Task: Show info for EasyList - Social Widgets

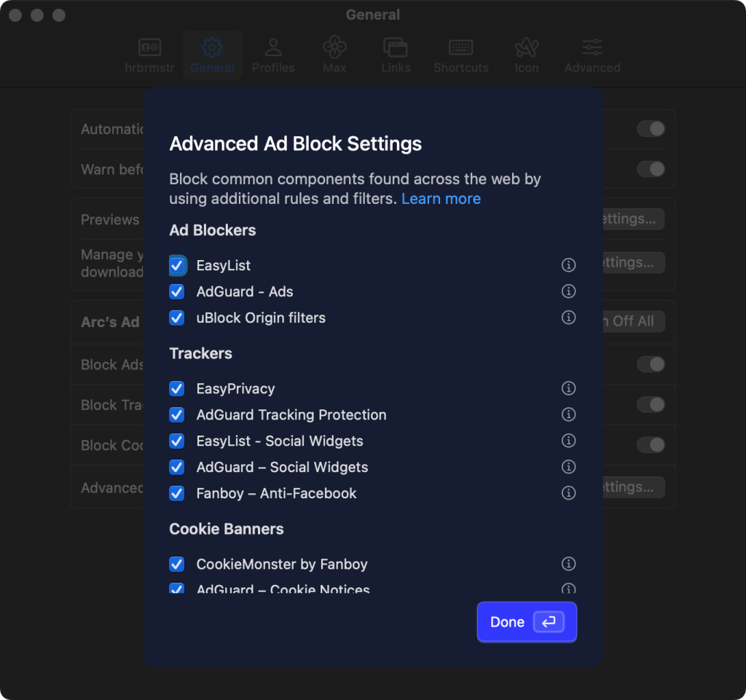Action: [x=568, y=441]
